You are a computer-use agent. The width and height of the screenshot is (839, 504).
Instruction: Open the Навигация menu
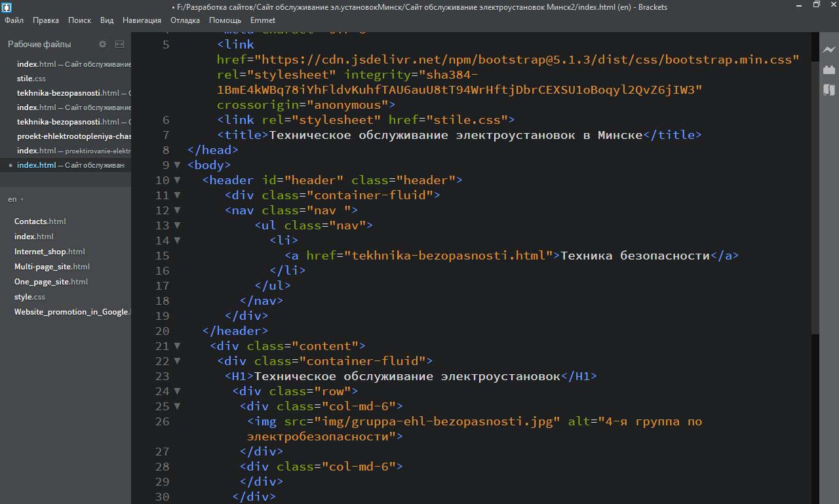click(x=142, y=20)
